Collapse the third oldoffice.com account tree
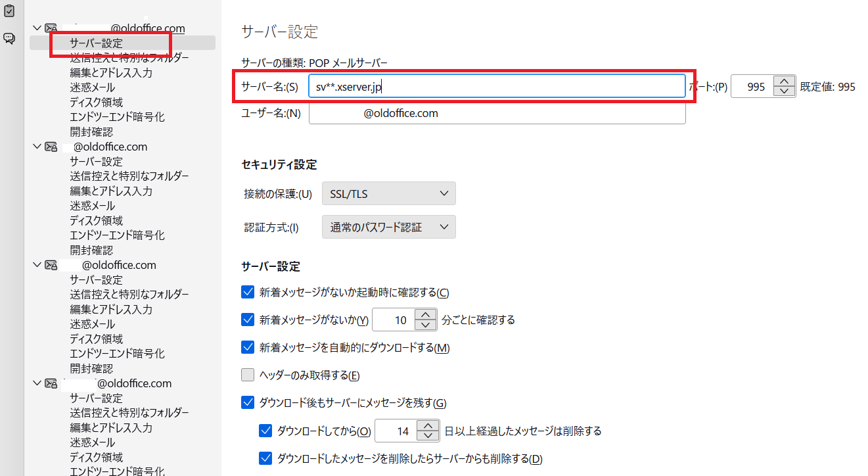868x476 pixels. (37, 265)
